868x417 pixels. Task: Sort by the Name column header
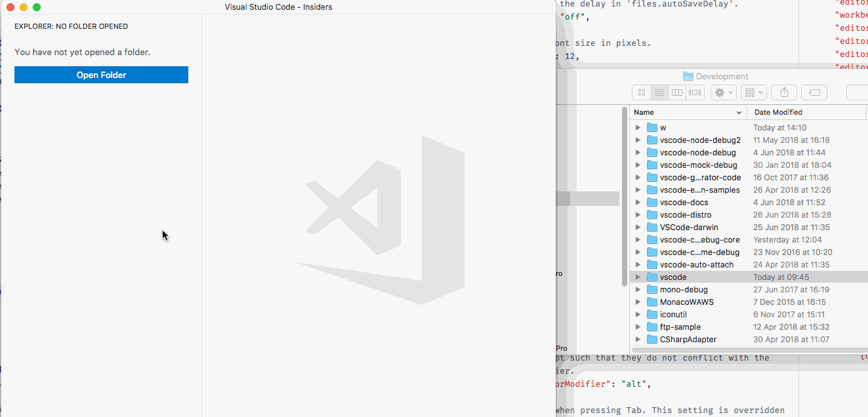[x=686, y=112]
